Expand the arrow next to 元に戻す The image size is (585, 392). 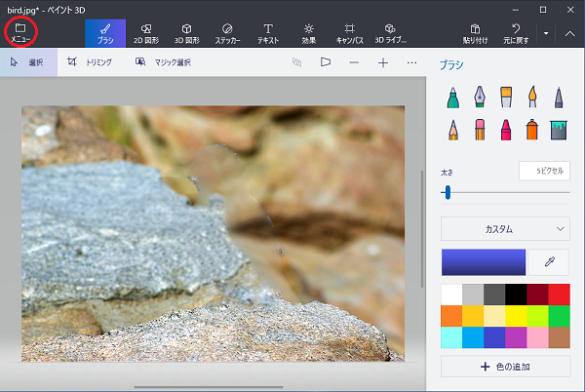[546, 33]
